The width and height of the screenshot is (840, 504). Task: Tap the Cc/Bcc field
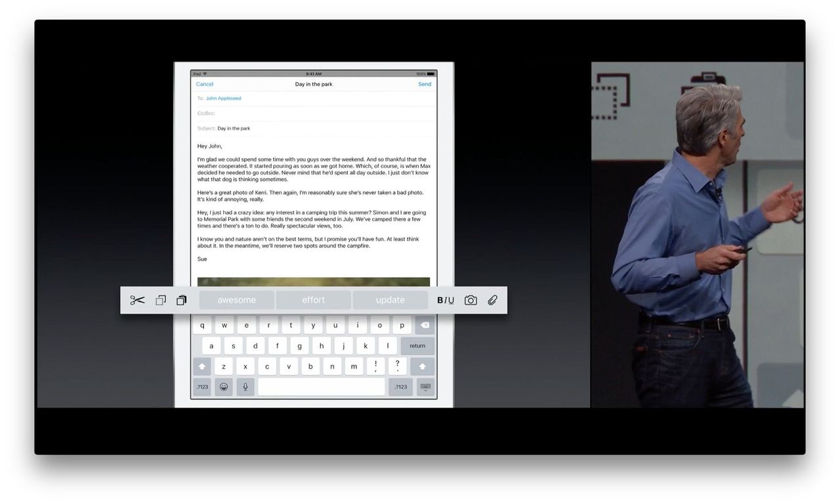(x=314, y=113)
